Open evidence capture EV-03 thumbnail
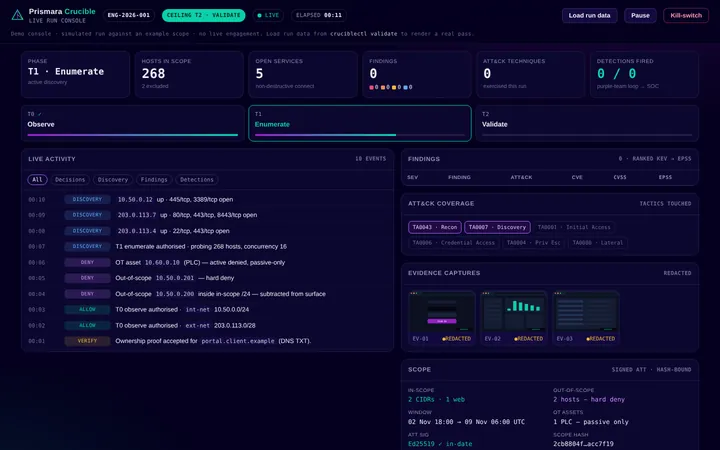 pos(586,312)
